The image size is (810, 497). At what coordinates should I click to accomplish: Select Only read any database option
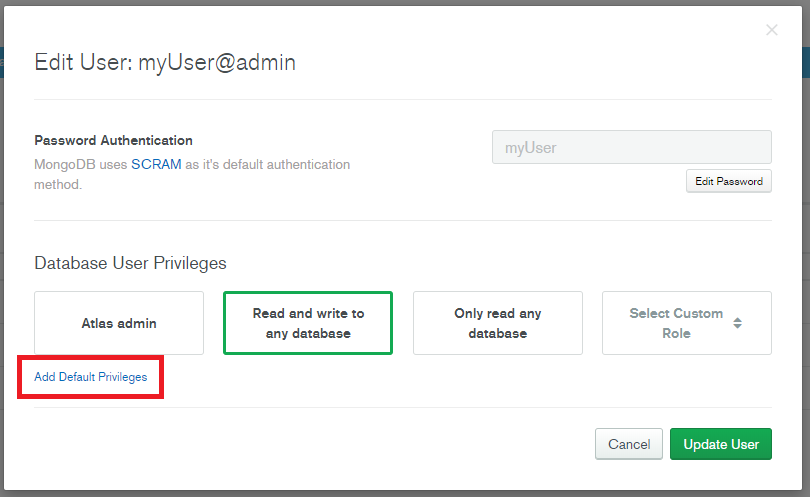(x=497, y=323)
